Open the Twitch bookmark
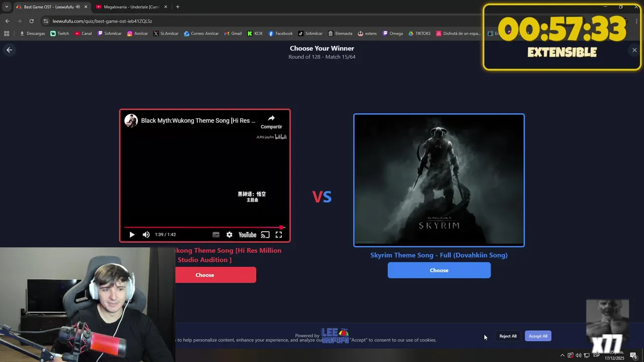 tap(60, 34)
